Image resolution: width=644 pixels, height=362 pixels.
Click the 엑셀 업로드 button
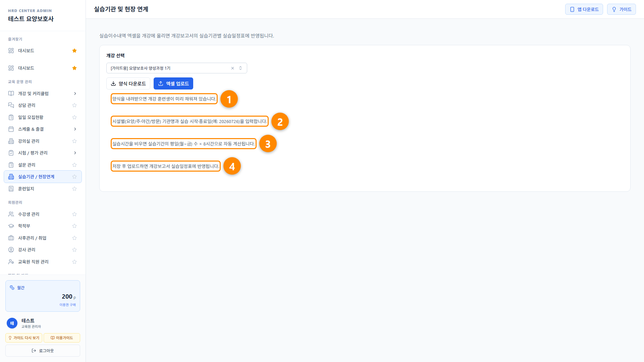click(173, 83)
